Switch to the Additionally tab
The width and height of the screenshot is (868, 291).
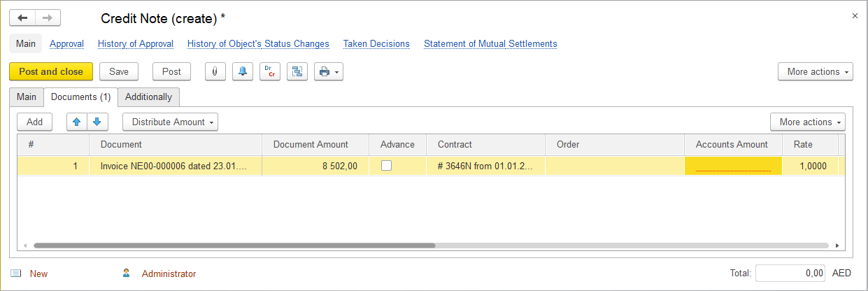148,97
